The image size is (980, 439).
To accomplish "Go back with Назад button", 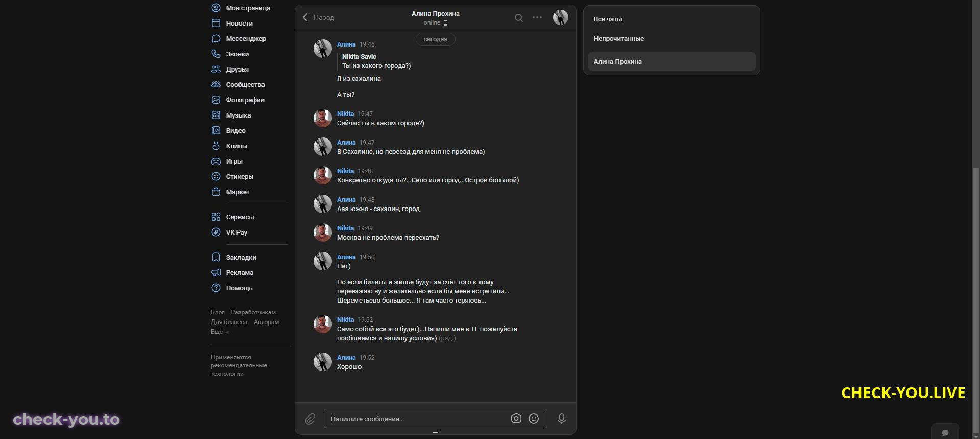I will click(318, 17).
